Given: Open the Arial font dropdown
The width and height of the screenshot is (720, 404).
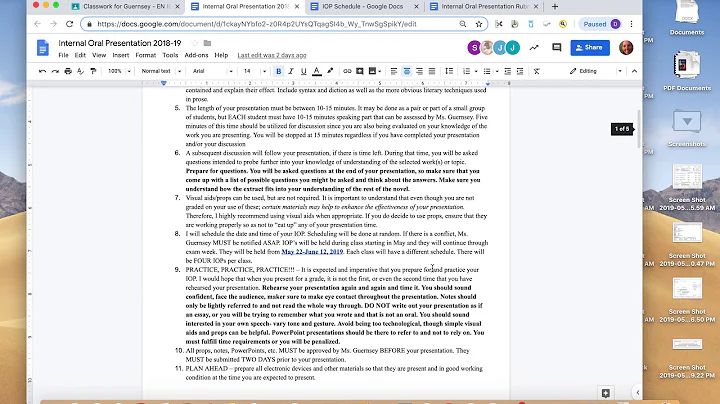Looking at the screenshot, I should pos(213,71).
